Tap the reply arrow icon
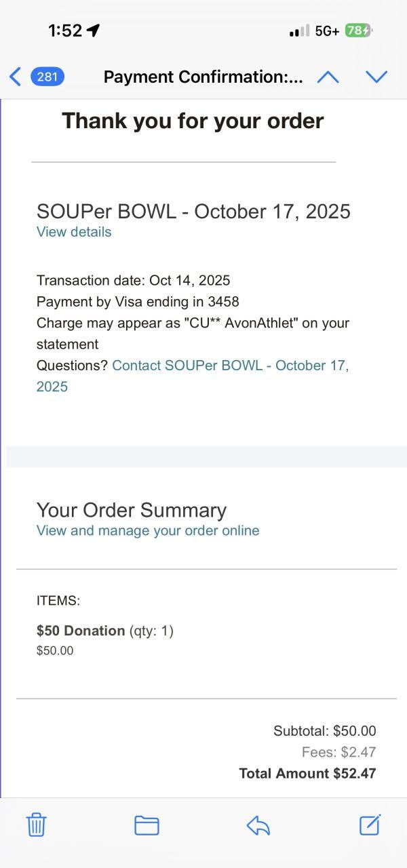This screenshot has height=868, width=407. point(258,825)
